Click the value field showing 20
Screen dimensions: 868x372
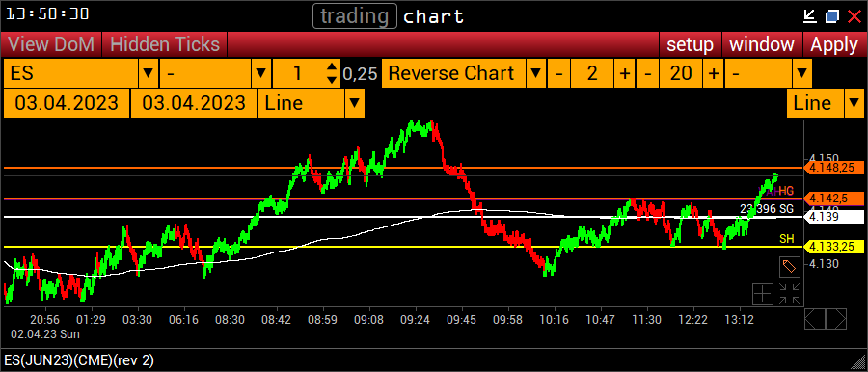(681, 73)
